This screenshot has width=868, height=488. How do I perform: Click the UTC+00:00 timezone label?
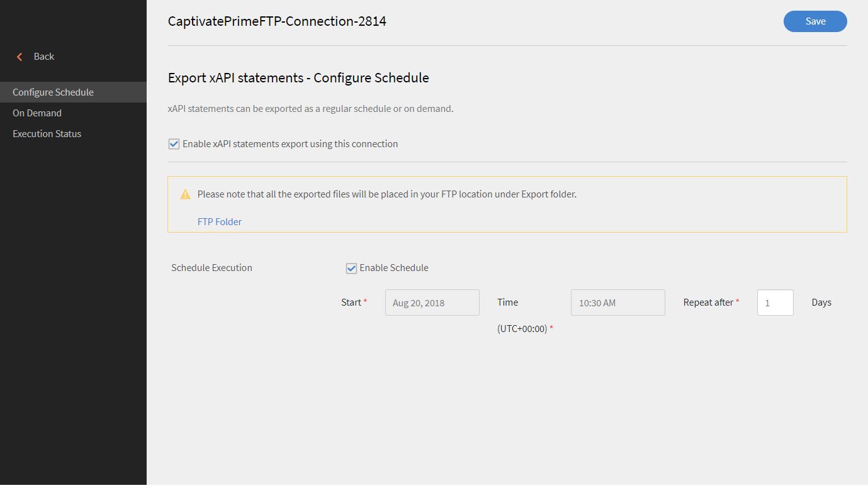[522, 329]
